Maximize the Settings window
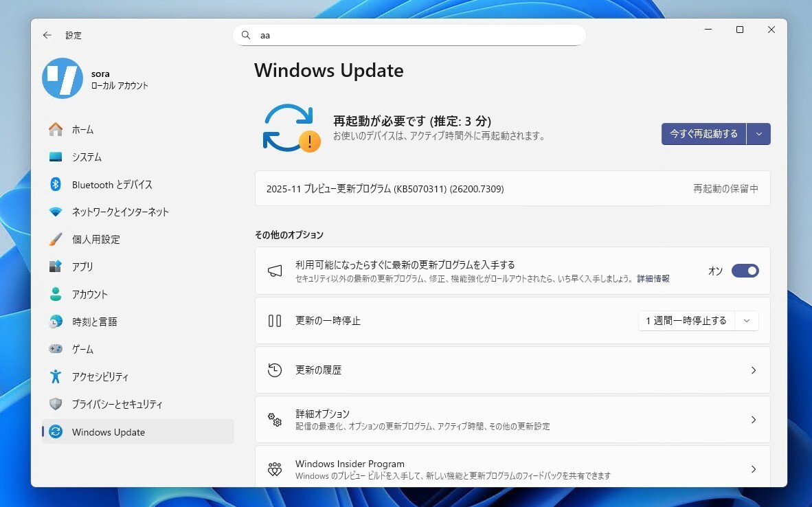 [739, 30]
